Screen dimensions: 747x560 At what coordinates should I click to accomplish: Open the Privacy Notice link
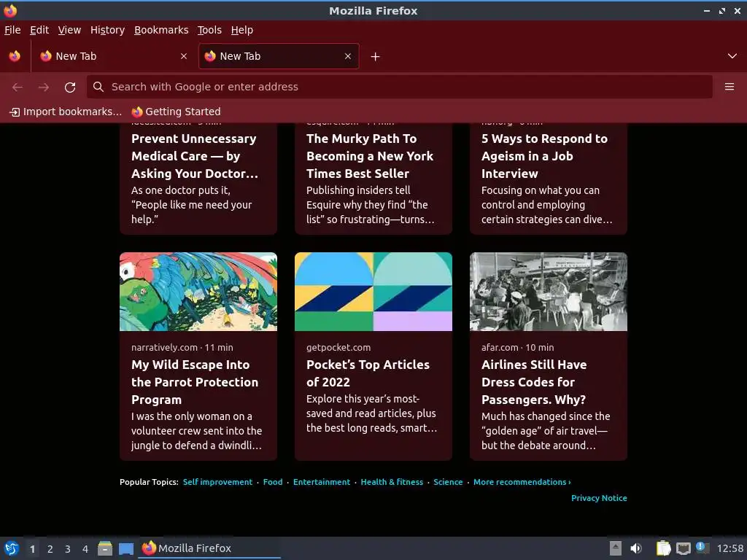pos(599,498)
